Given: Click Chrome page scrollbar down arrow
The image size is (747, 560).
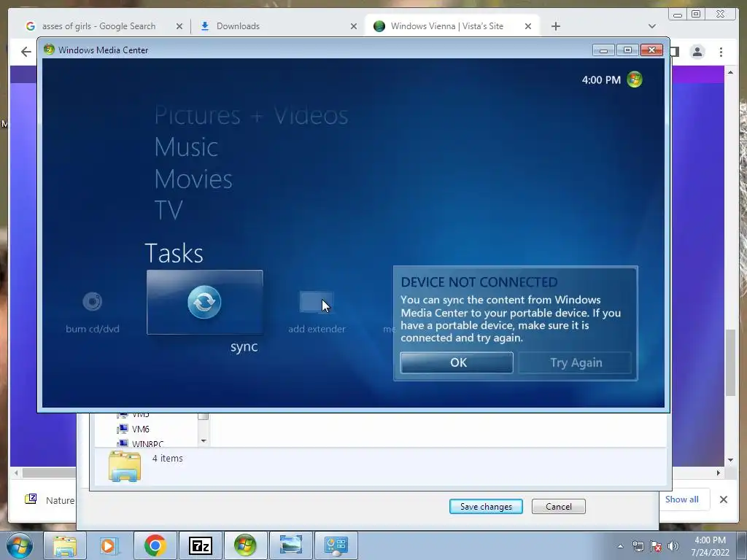Looking at the screenshot, I should pos(730,460).
